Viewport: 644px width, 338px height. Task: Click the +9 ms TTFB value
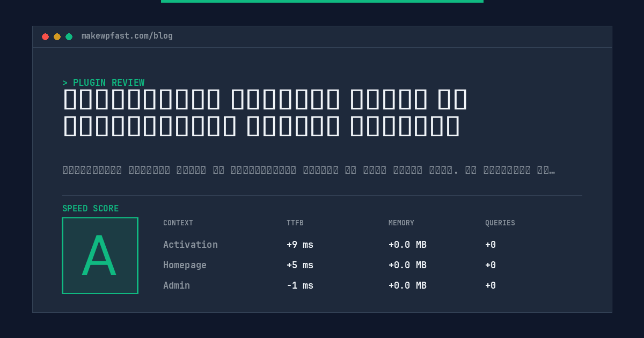pyautogui.click(x=300, y=245)
